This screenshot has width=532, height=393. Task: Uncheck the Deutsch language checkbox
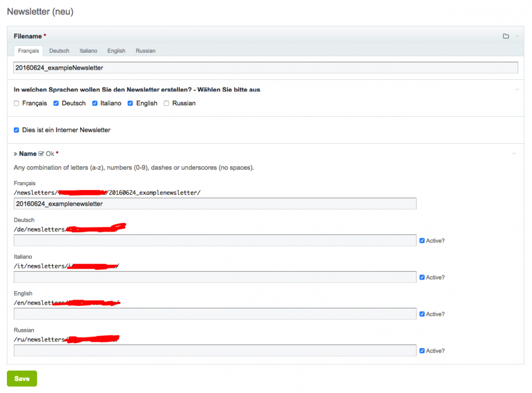coord(56,103)
